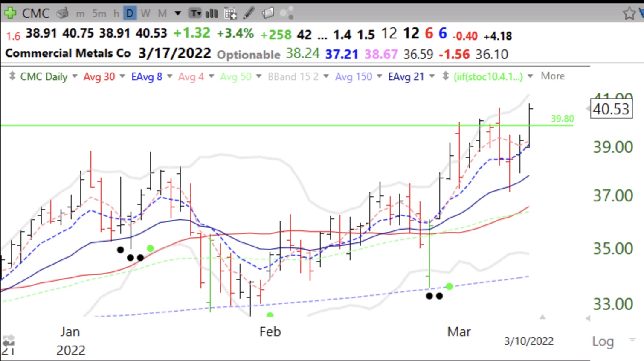
Task: Click the 37.00 price axis label
Action: pyautogui.click(x=613, y=196)
